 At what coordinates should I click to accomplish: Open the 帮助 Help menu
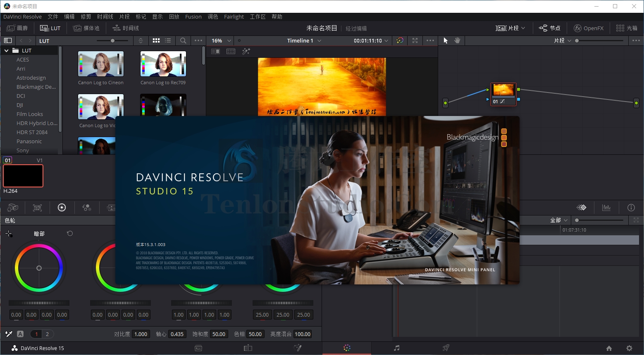[x=277, y=17]
